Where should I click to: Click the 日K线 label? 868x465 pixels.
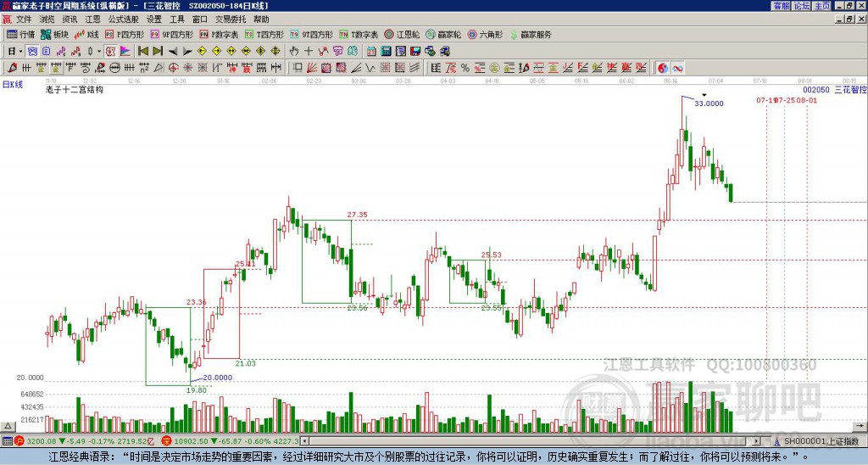coord(13,85)
